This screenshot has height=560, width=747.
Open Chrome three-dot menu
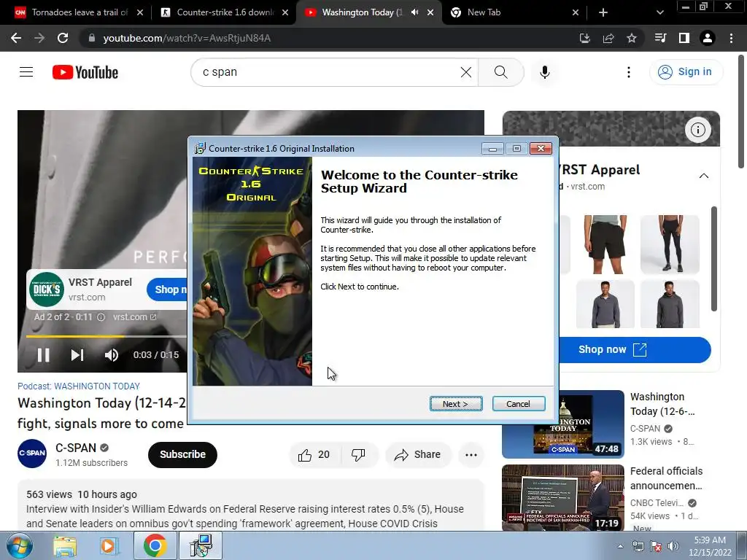coord(731,38)
